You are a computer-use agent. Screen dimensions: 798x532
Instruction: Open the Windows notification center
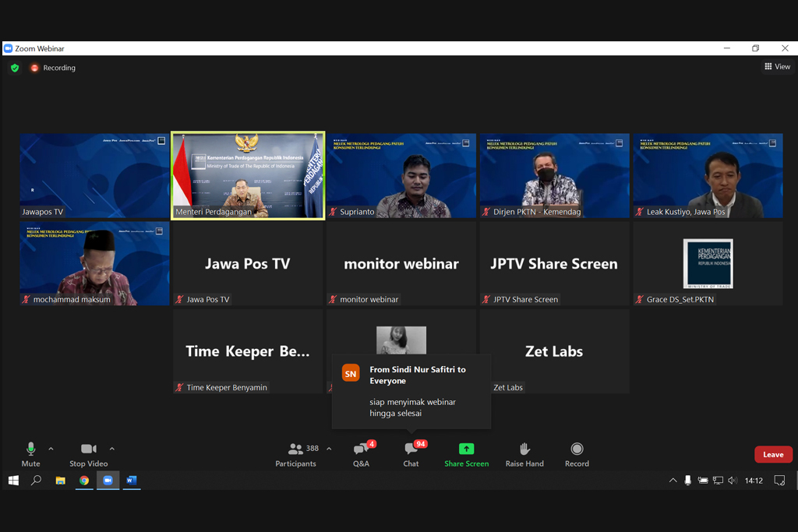click(779, 480)
